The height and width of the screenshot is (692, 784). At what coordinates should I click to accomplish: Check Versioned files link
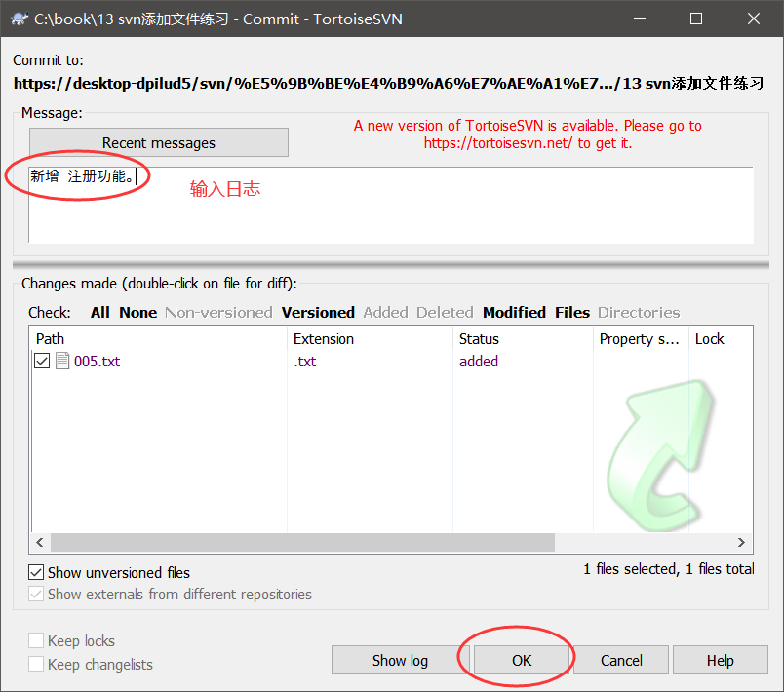(318, 312)
